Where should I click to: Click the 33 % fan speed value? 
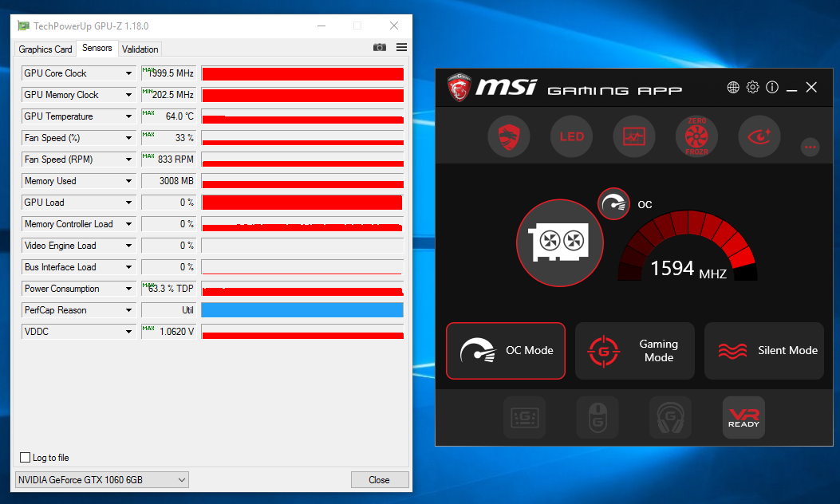169,138
